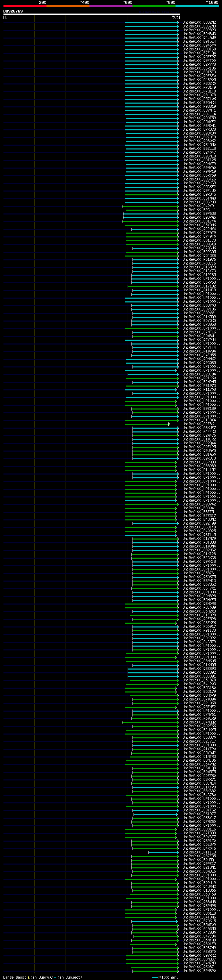
Task: Click the cyan ~100% identity color segment
Action: [x=197, y=6]
